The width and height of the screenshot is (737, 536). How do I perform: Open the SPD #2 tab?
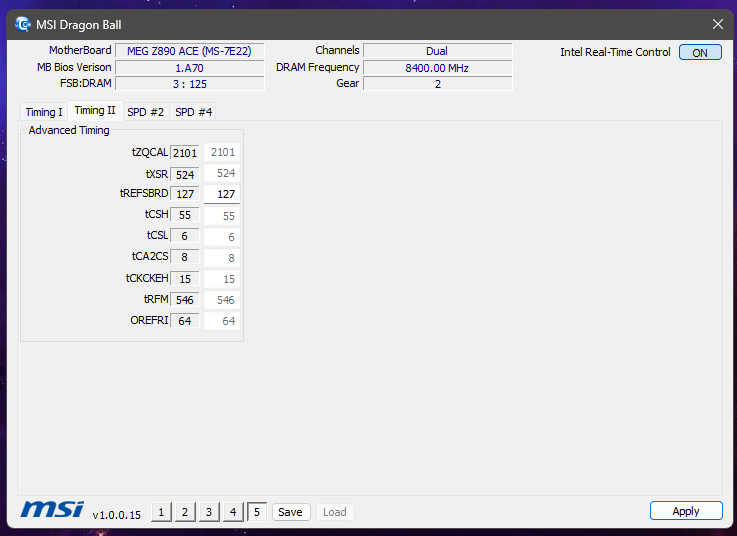click(146, 112)
